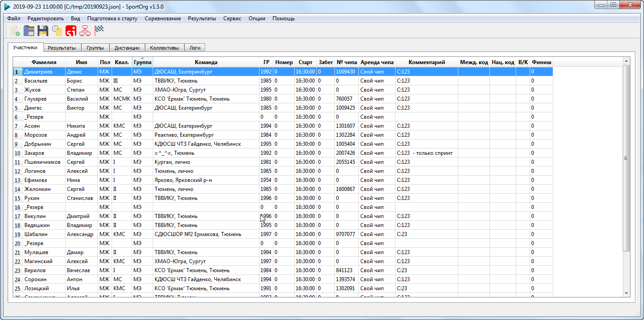The height and width of the screenshot is (320, 644).
Task: Click the checkered finish flag icon
Action: point(99,31)
